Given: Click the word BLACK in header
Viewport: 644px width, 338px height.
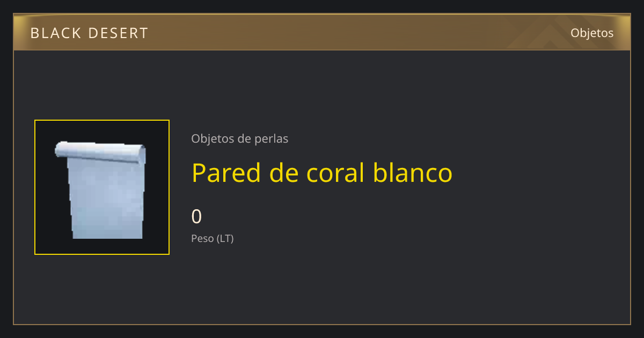Looking at the screenshot, I should 55,33.
